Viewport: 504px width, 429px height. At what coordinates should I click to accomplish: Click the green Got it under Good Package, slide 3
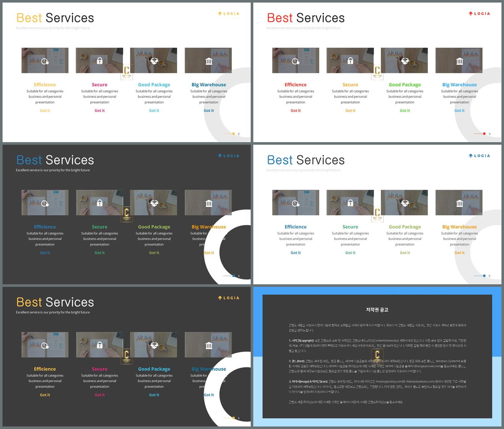click(x=405, y=111)
